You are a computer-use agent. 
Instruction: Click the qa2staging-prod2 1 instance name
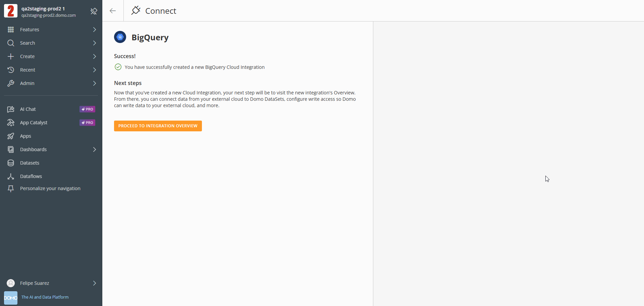click(43, 9)
